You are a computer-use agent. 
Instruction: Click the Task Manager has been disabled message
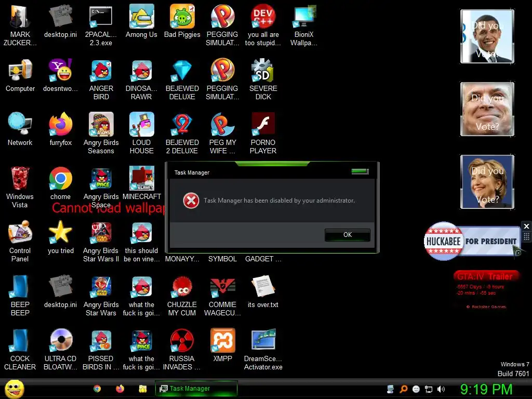pyautogui.click(x=279, y=201)
